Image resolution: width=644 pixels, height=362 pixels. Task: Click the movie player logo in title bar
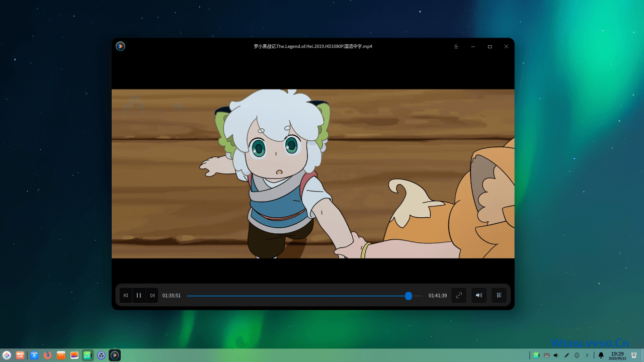point(120,46)
